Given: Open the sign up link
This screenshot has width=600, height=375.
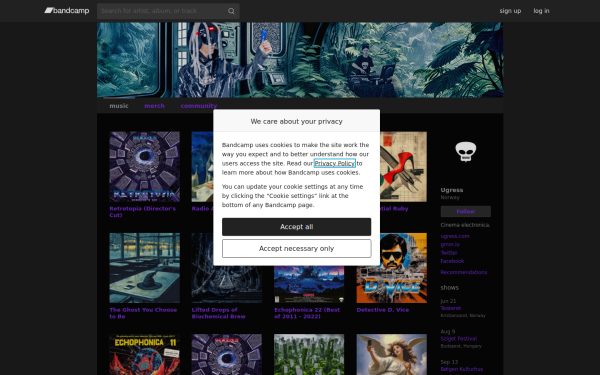Looking at the screenshot, I should coord(510,11).
